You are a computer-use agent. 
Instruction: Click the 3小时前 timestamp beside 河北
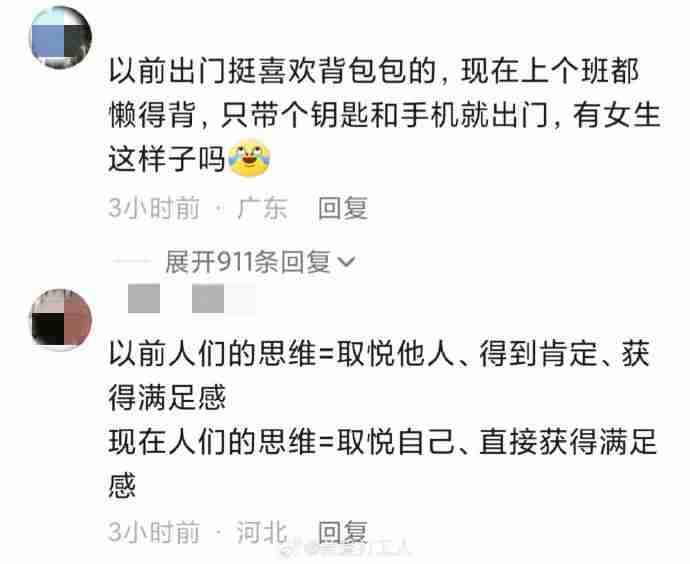(x=154, y=532)
